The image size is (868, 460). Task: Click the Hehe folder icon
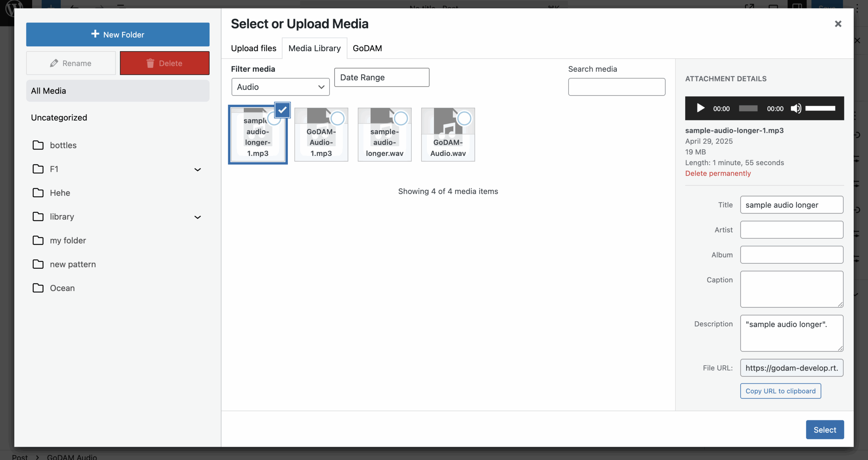point(38,193)
